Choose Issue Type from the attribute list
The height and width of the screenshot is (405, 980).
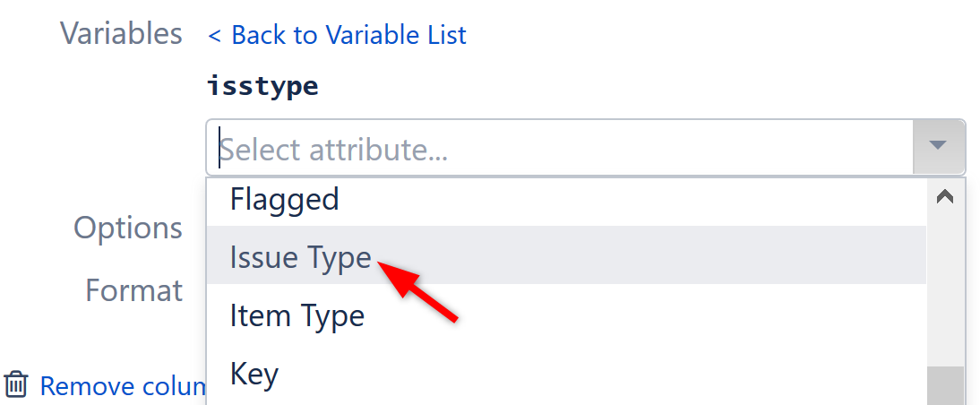point(300,257)
